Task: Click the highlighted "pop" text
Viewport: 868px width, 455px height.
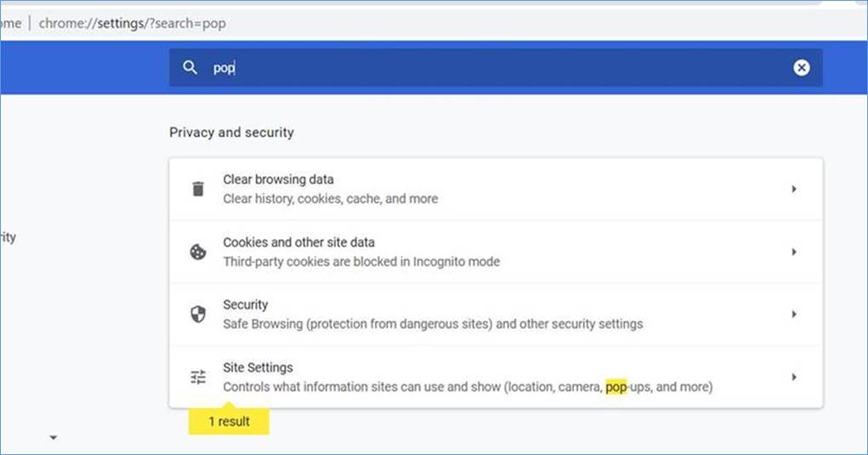Action: (616, 387)
